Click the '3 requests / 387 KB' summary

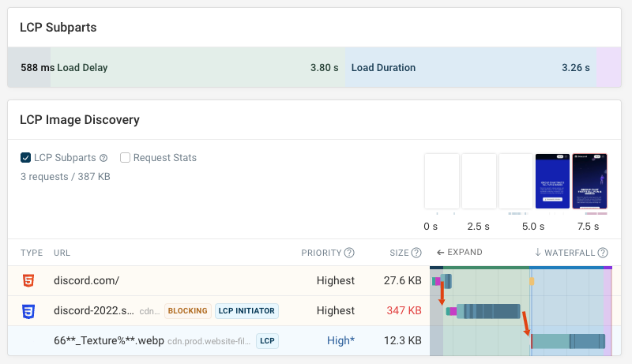(66, 177)
